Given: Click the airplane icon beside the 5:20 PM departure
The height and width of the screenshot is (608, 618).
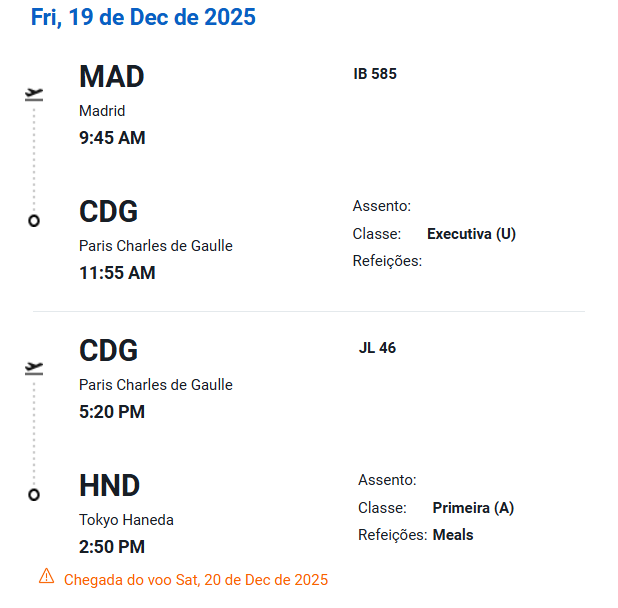Looking at the screenshot, I should [x=35, y=369].
